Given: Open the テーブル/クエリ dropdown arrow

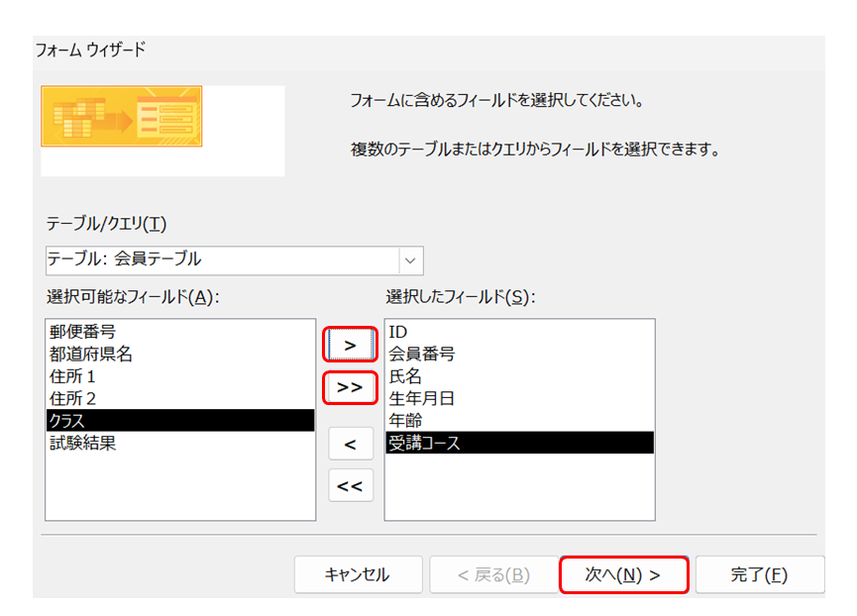Looking at the screenshot, I should click(411, 259).
